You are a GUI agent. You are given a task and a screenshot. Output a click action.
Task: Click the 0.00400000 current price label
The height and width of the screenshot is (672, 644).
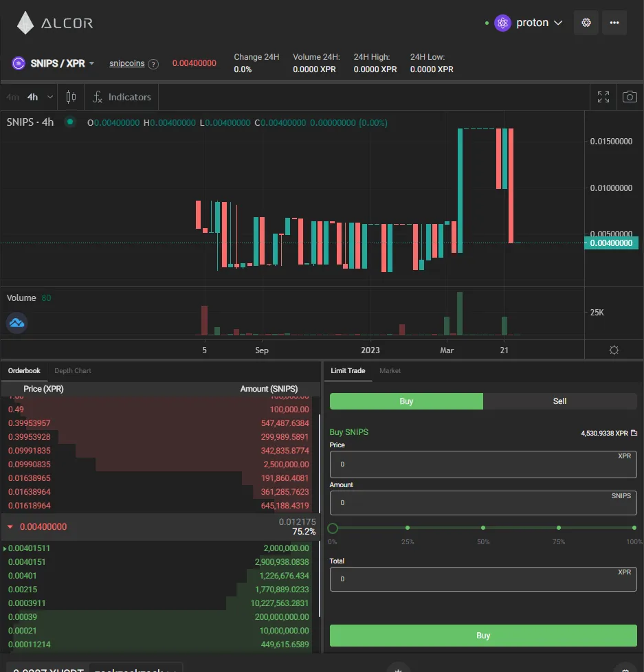click(612, 243)
